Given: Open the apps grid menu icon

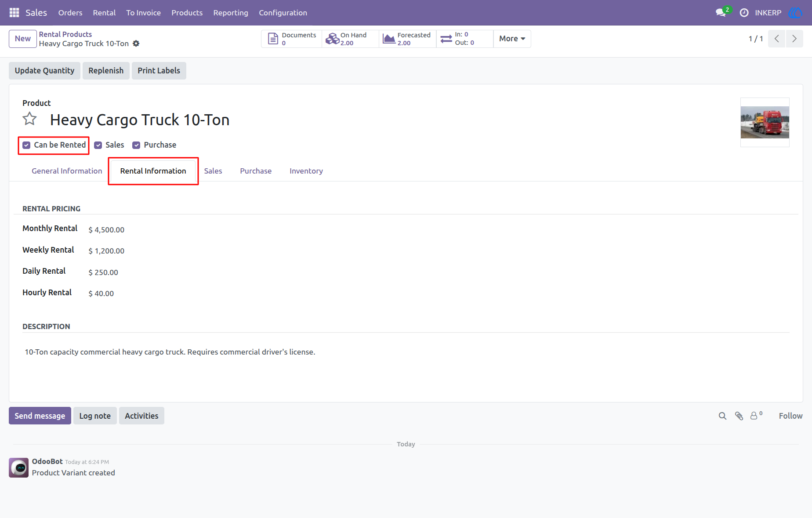Looking at the screenshot, I should (x=14, y=13).
